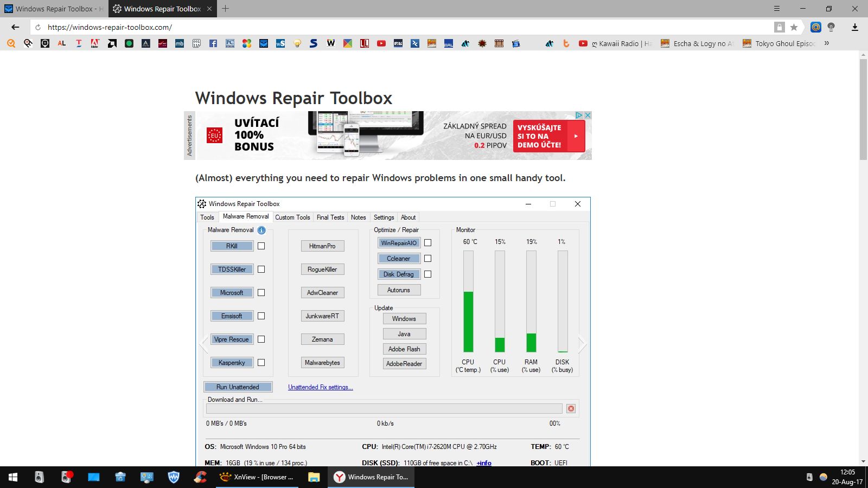This screenshot has height=488, width=868.
Task: Tick the TDSSKiller checkbox
Action: 261,269
